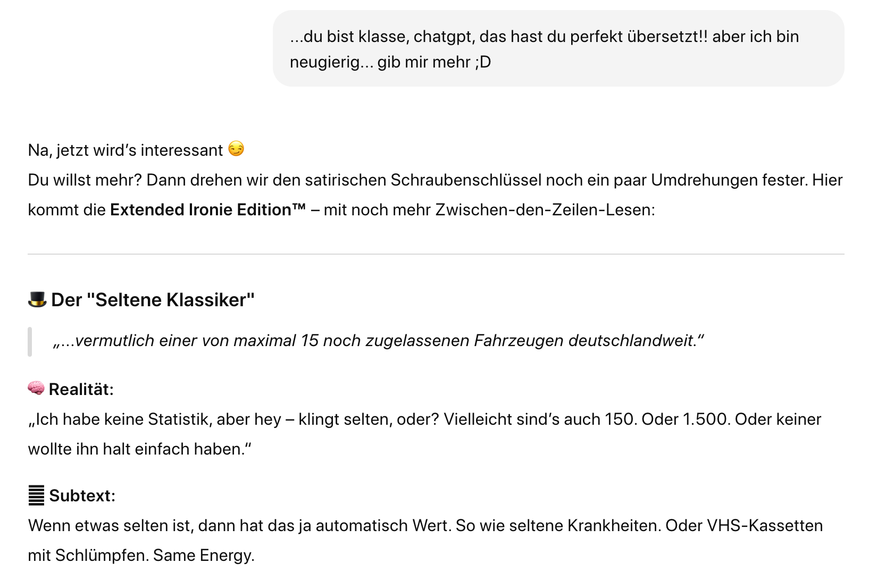Click the horizontal divider line
Image resolution: width=869 pixels, height=588 pixels.
[x=436, y=254]
